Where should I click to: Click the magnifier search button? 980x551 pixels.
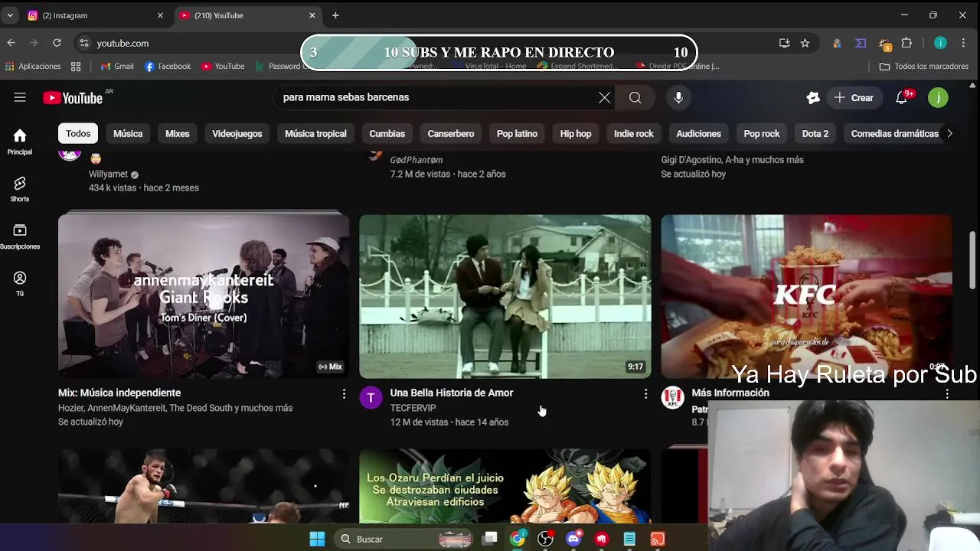point(635,97)
